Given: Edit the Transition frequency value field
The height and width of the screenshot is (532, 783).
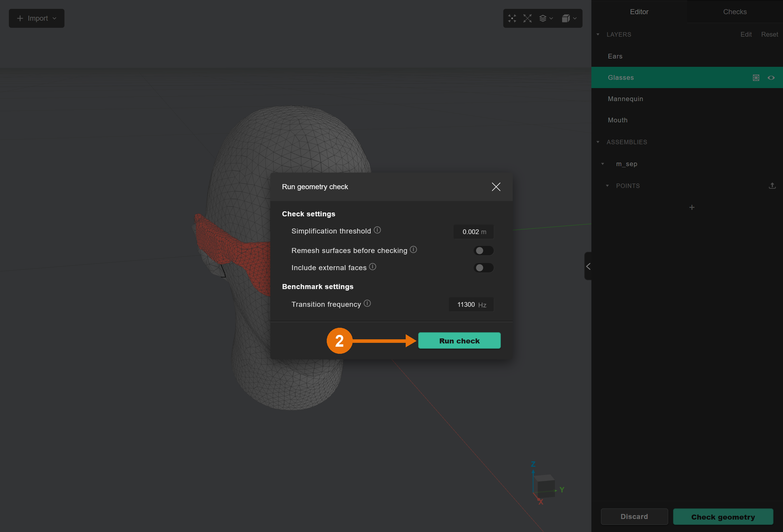Looking at the screenshot, I should (471, 304).
